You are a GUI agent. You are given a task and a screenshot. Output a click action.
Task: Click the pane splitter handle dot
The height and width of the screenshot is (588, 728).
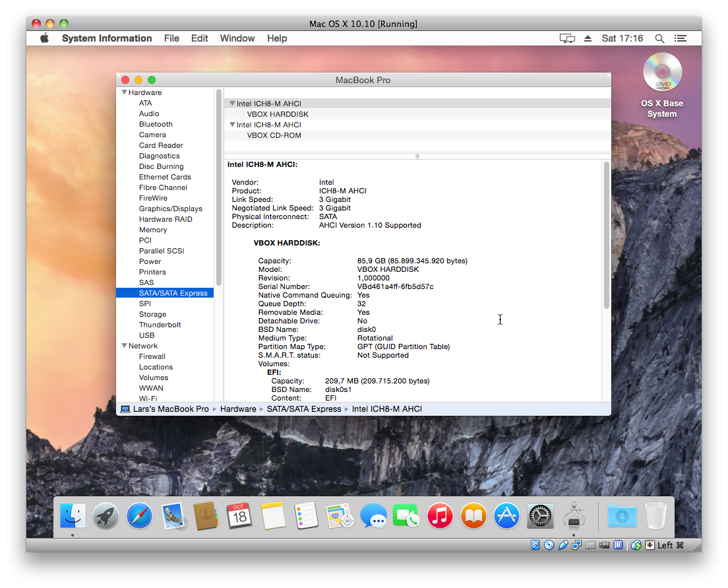click(x=417, y=156)
